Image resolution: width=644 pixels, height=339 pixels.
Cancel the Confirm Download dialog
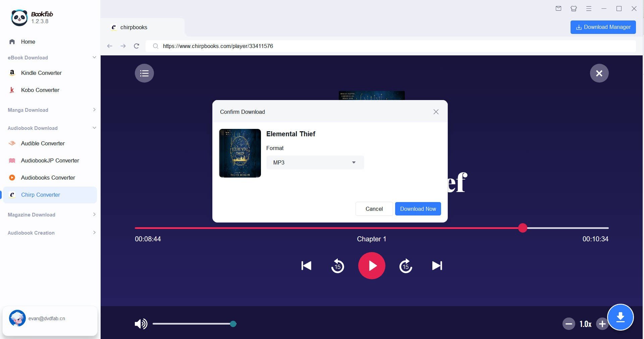374,209
